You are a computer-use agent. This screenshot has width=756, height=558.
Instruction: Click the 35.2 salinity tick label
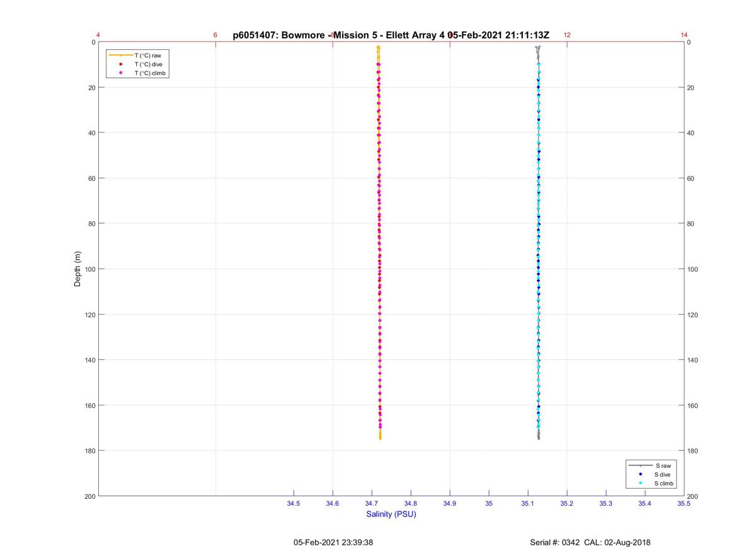(567, 503)
